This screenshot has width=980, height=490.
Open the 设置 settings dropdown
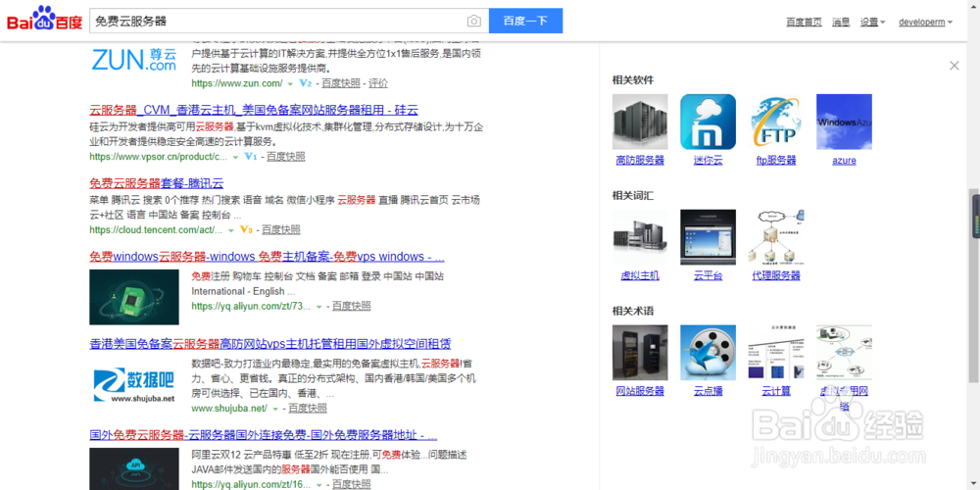tap(872, 22)
